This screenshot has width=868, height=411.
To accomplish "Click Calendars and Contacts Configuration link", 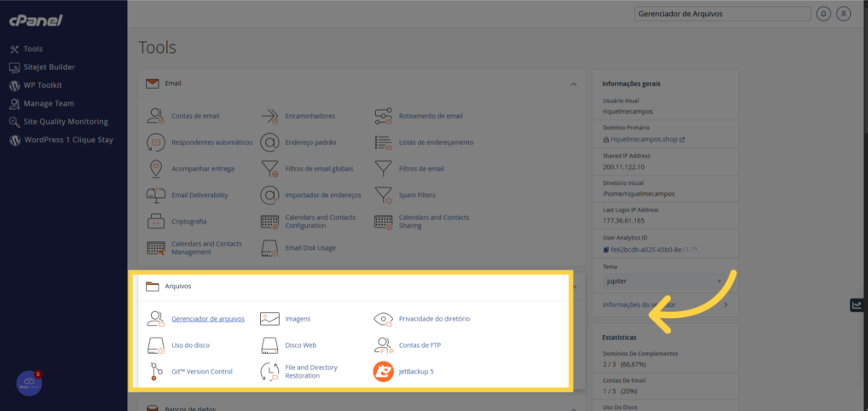I will click(321, 221).
